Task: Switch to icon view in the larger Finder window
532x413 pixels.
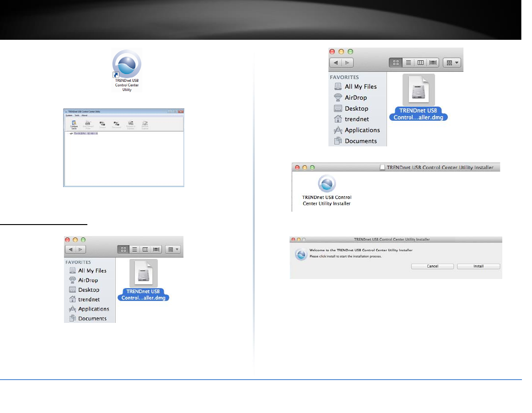Action: coord(396,63)
